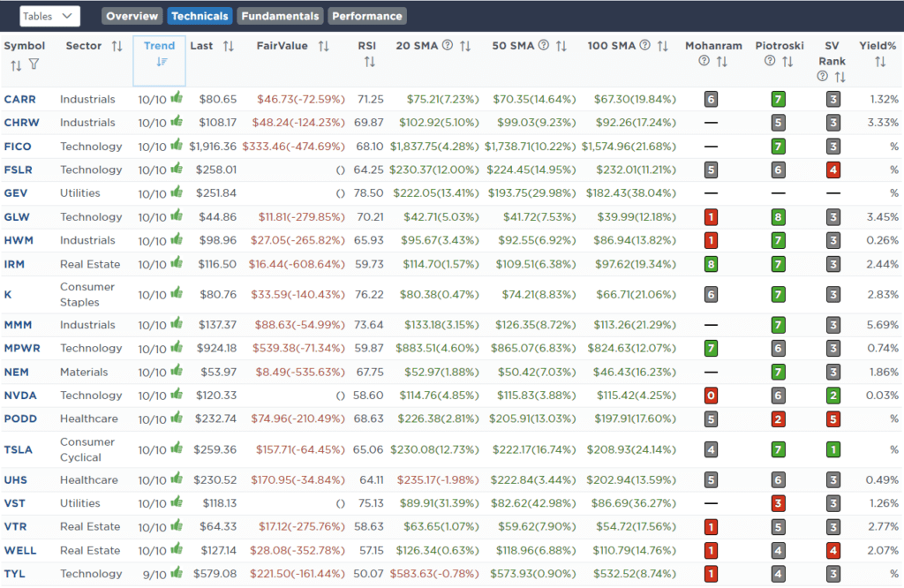904x588 pixels.
Task: Click the thumbs-up trend icon in CARR row
Action: click(175, 99)
